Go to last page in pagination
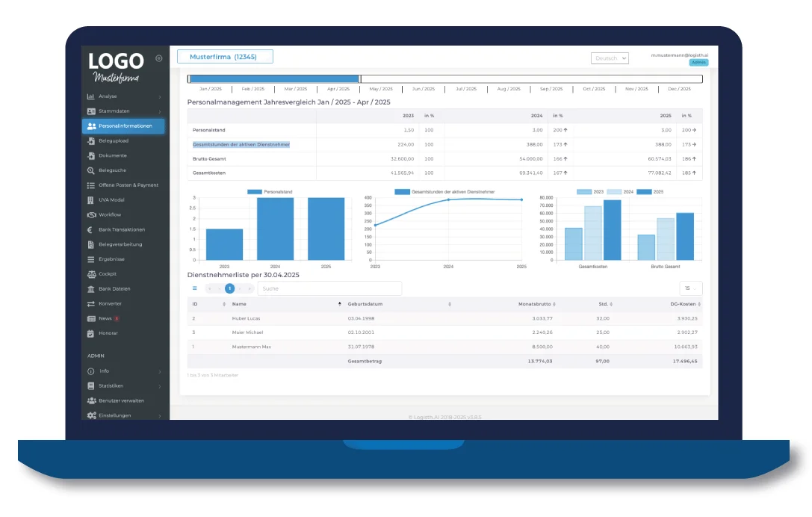The height and width of the screenshot is (517, 812). [250, 288]
